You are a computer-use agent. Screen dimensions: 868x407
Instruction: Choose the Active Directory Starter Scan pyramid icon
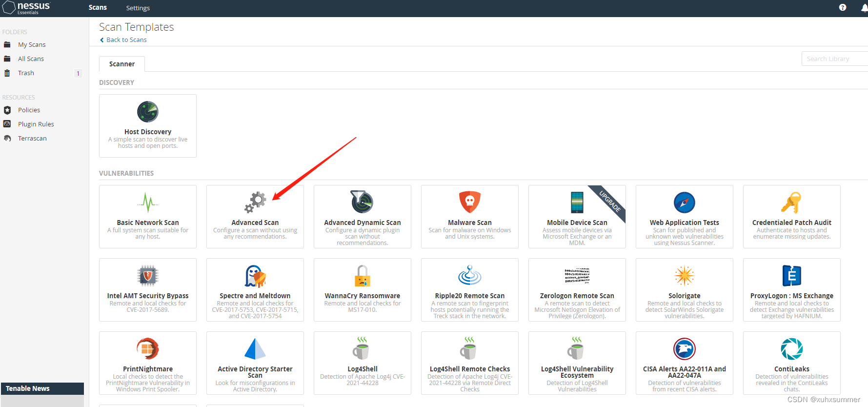coord(255,349)
